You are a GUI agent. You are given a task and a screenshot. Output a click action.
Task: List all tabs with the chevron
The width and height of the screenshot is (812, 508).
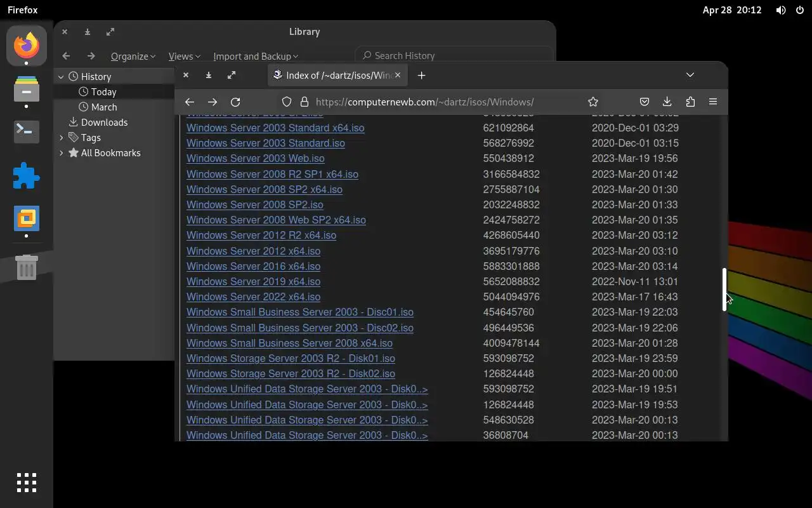tap(690, 75)
